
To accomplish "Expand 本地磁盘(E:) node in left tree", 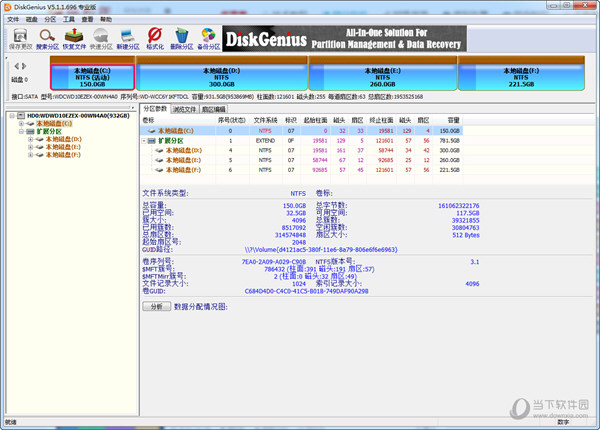I will [30, 147].
